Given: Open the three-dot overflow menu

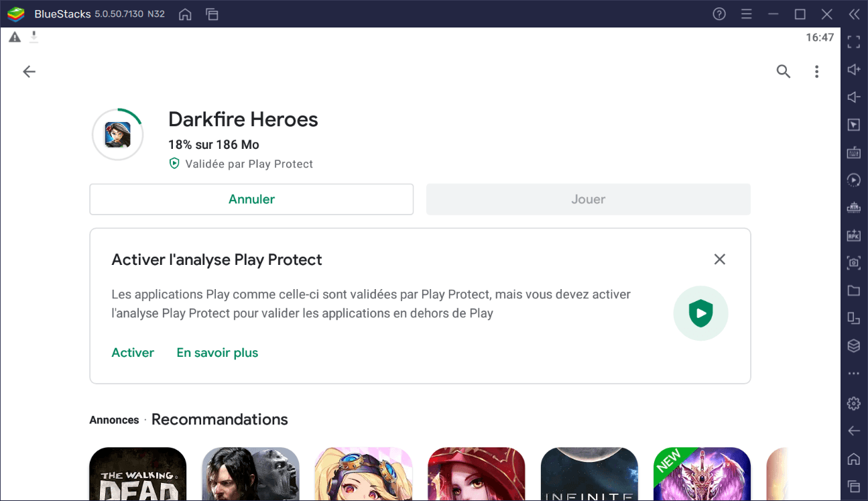Looking at the screenshot, I should point(816,72).
